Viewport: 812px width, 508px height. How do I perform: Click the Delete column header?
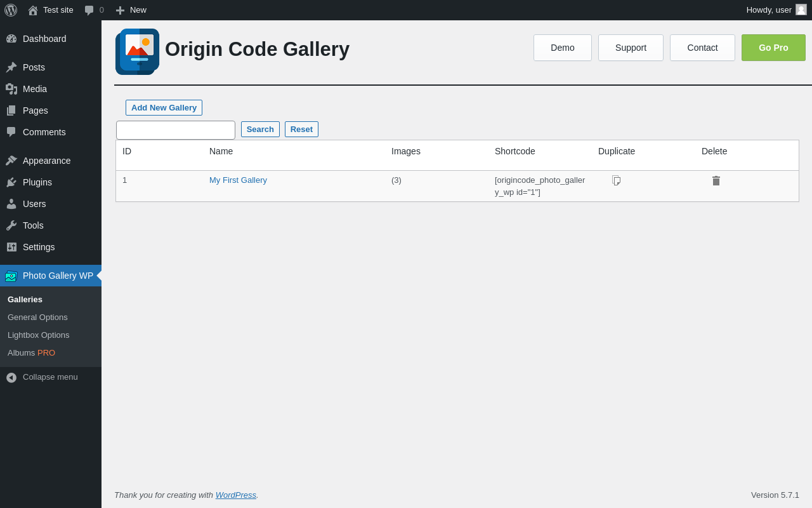(x=714, y=151)
